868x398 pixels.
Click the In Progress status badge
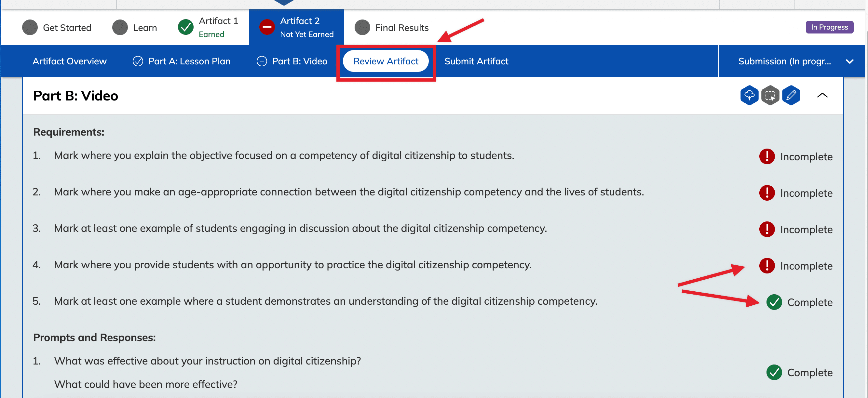829,27
